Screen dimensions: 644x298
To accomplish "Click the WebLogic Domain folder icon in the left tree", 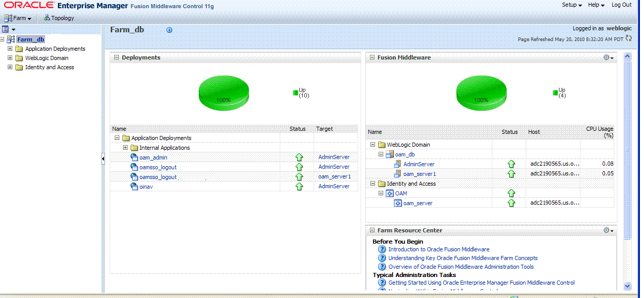I will pos(19,58).
